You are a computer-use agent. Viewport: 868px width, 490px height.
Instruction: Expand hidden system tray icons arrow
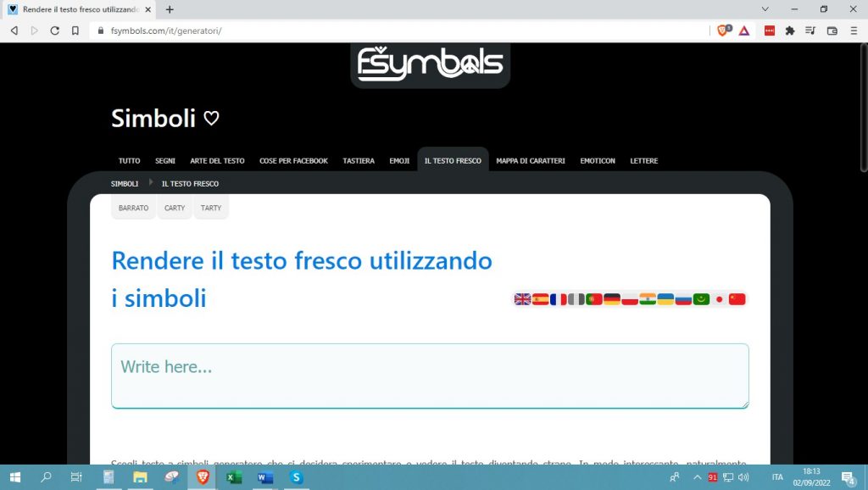coord(698,477)
